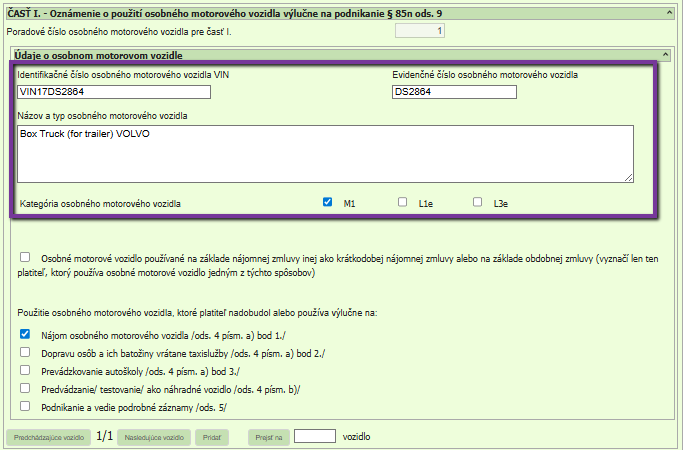Tick Podnikanie a vedie podrobné záznamy

(25, 406)
